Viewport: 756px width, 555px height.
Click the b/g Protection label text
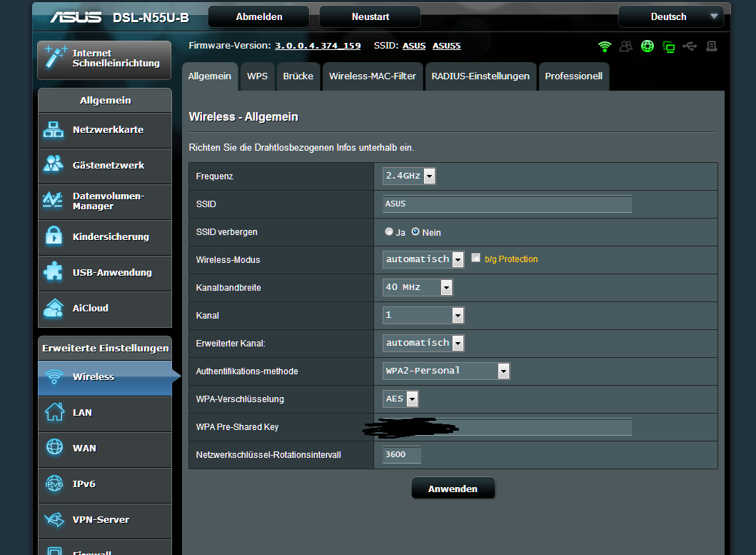tap(511, 259)
